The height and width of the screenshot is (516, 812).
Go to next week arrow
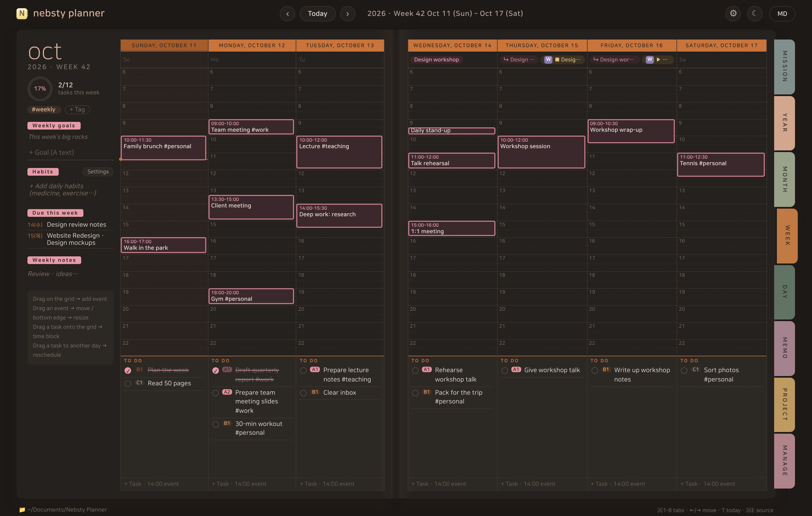pyautogui.click(x=347, y=13)
